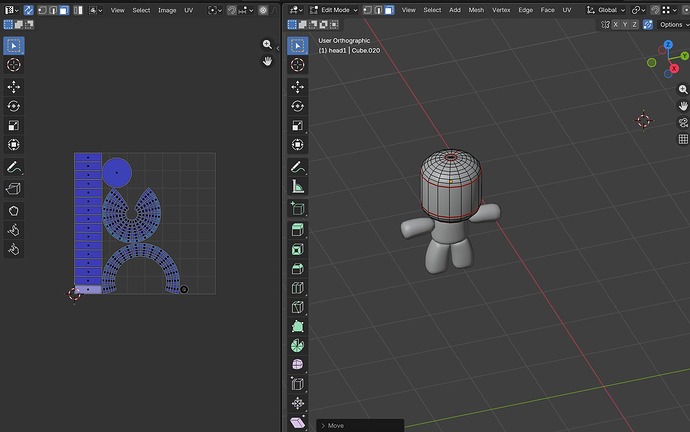Select the Cursor tool in 3D viewport
690x432 pixels.
click(x=297, y=65)
